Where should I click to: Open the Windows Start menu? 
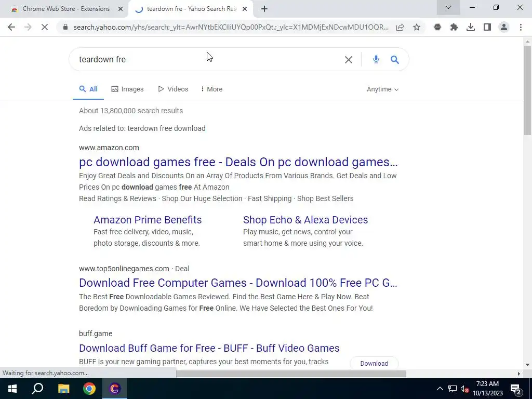(x=12, y=389)
